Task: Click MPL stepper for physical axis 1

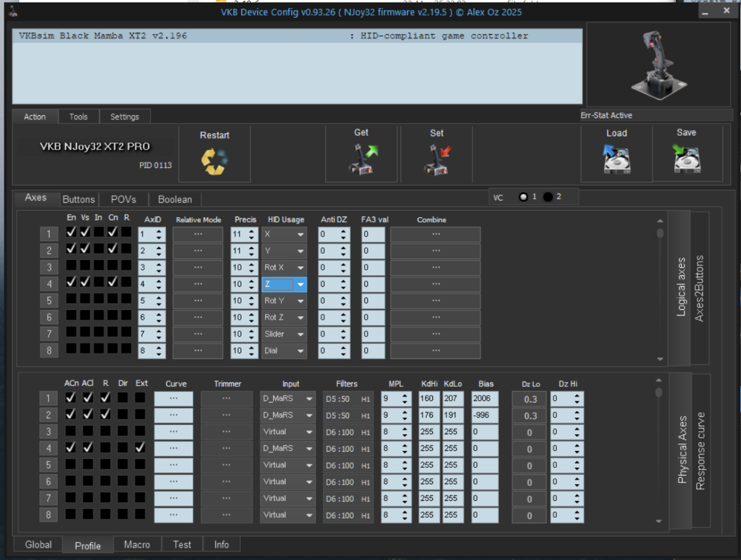Action: click(404, 399)
